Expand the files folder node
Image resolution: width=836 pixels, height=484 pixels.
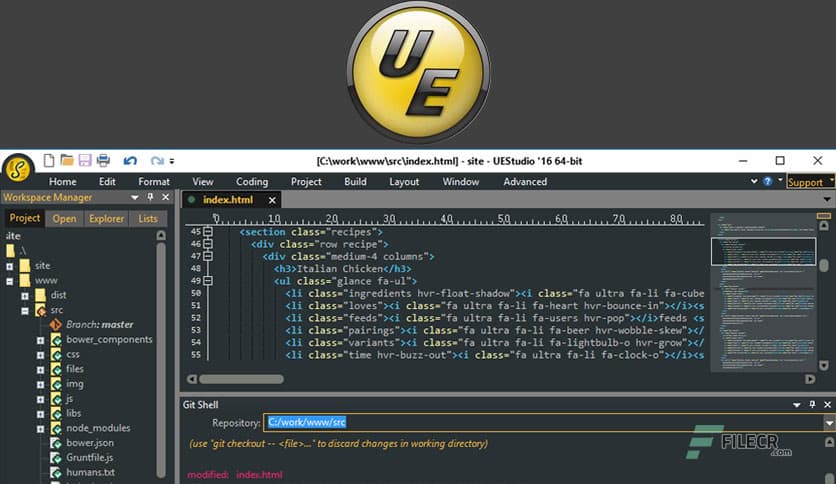pos(41,369)
